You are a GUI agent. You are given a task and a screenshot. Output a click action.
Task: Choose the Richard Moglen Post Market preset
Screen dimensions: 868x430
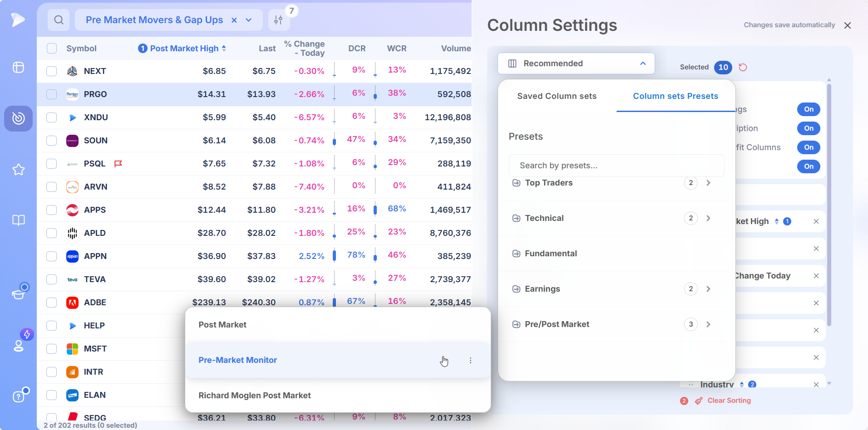[338, 396]
